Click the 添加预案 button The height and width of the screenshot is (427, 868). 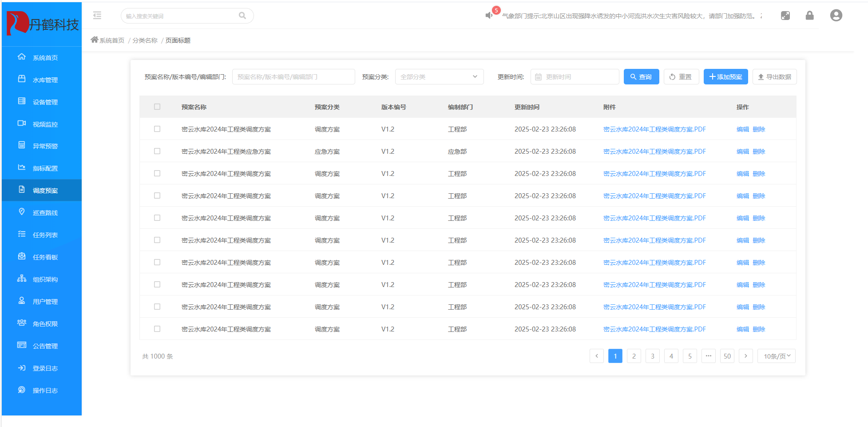(x=726, y=77)
